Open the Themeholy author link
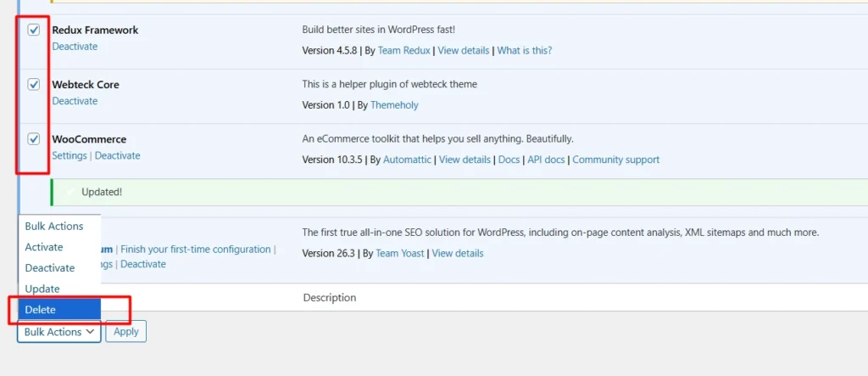Viewport: 868px width, 376px height. click(394, 104)
